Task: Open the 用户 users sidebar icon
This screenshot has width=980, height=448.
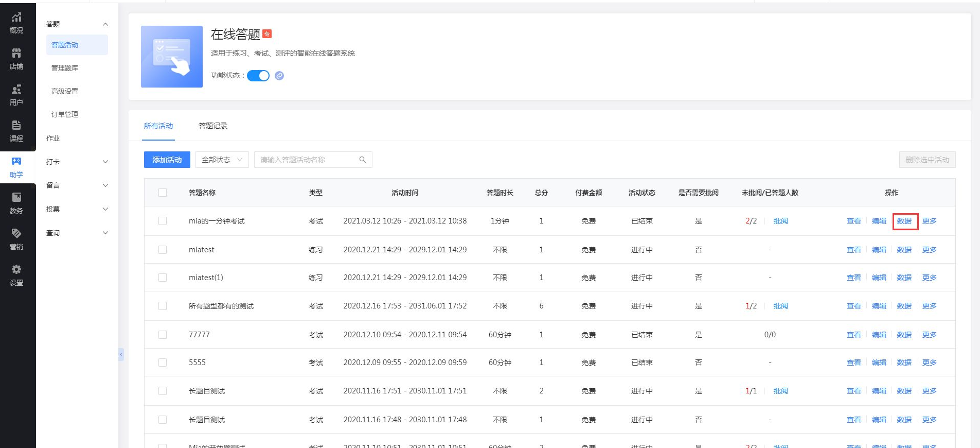Action: pos(16,95)
